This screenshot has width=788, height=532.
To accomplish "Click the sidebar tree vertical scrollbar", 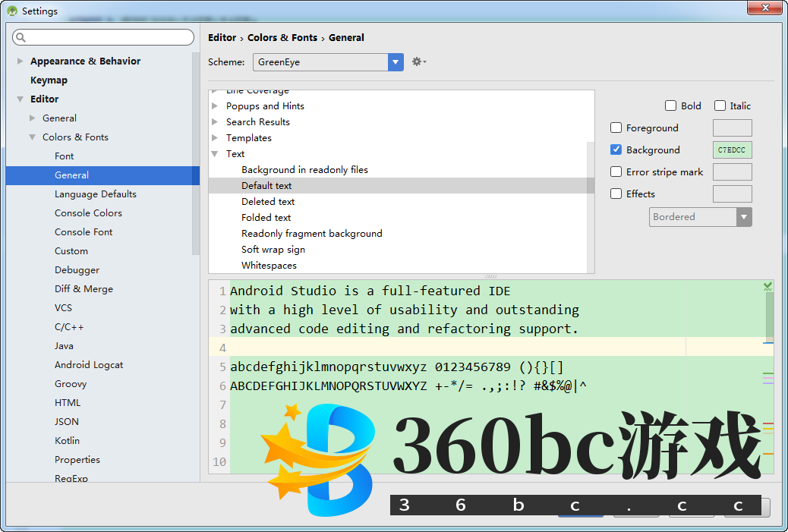I will point(196,153).
